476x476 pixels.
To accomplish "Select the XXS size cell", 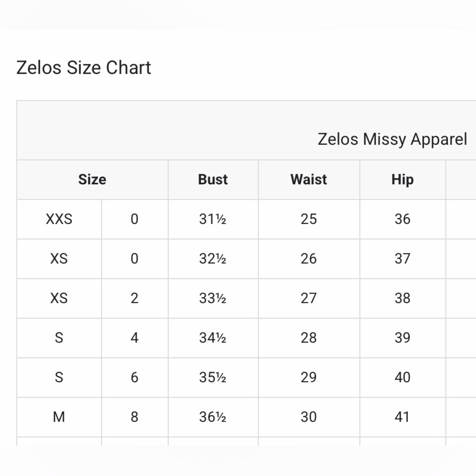I will pyautogui.click(x=59, y=219).
